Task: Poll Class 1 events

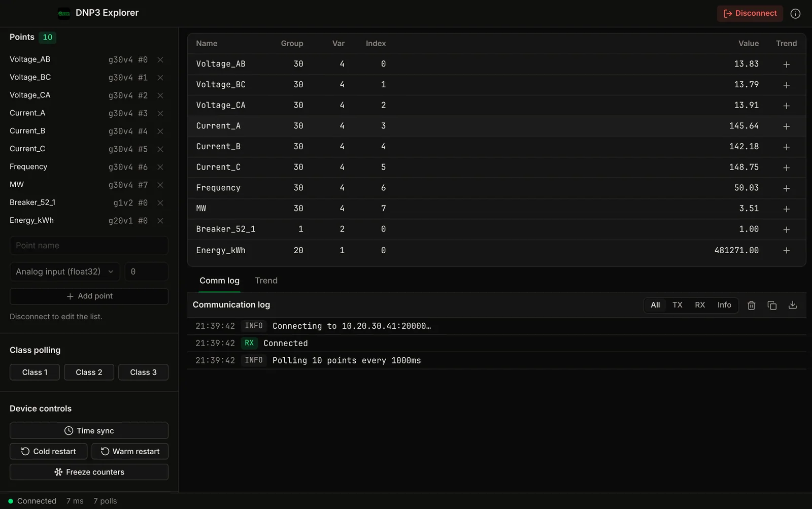Action: point(35,372)
